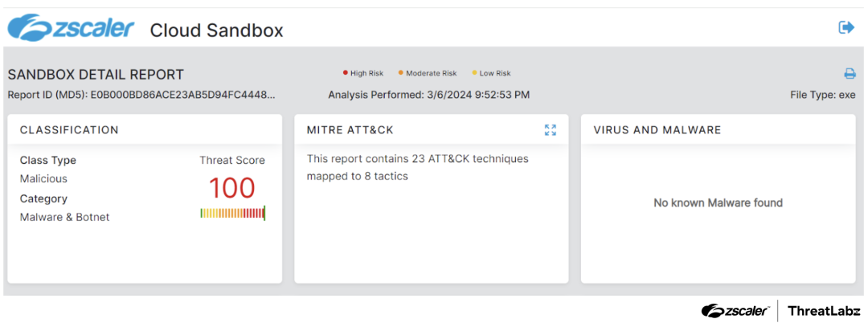Click the logout arrow icon at top right
This screenshot has width=868, height=327.
click(x=845, y=27)
